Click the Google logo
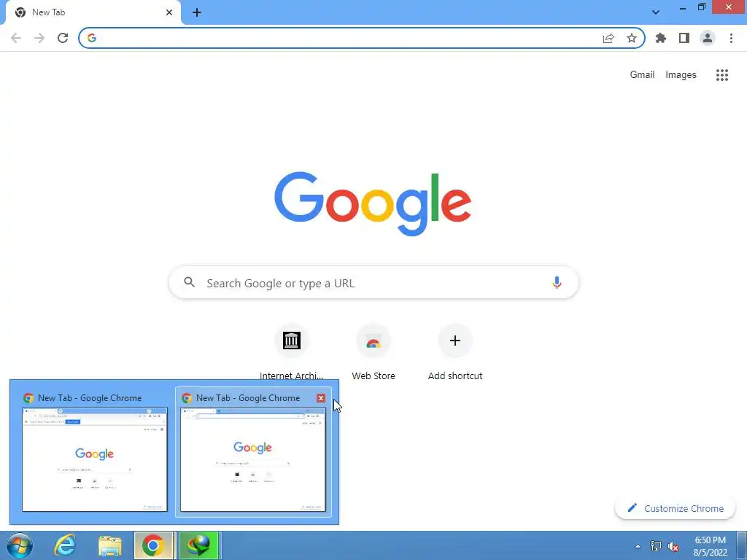 point(373,204)
